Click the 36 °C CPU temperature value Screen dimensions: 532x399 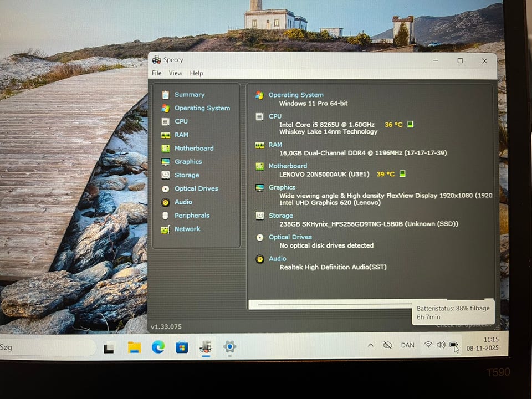393,125
